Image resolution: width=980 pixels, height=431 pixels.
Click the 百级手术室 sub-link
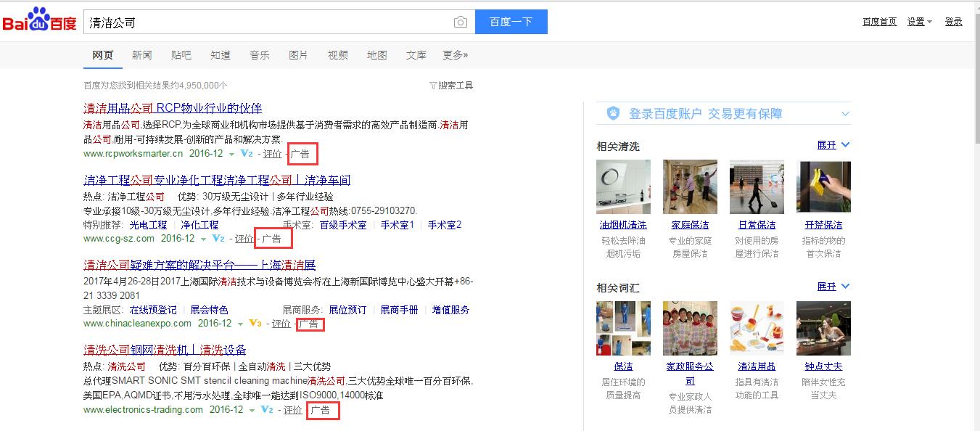pos(343,225)
